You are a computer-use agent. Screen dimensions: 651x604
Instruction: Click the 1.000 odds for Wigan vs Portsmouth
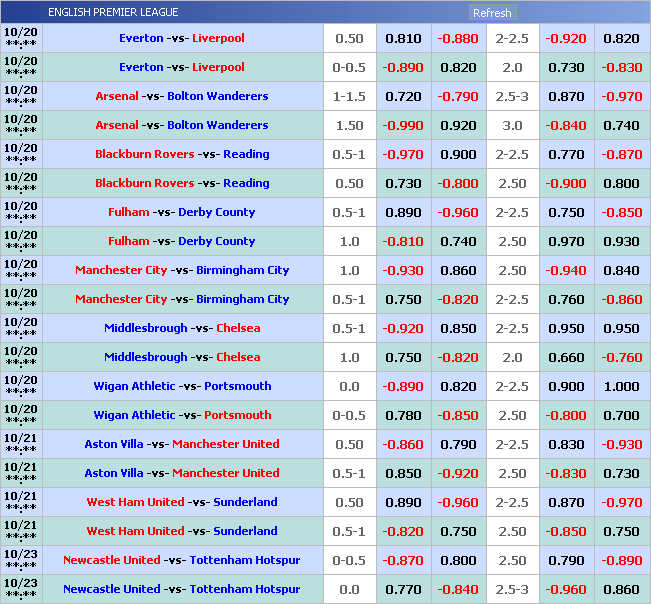click(622, 387)
